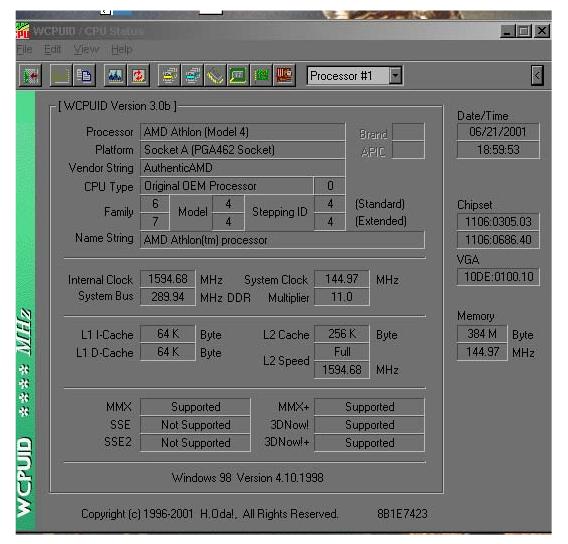Click the MMX+ 'Supported' field
568x544 pixels.
369,407
